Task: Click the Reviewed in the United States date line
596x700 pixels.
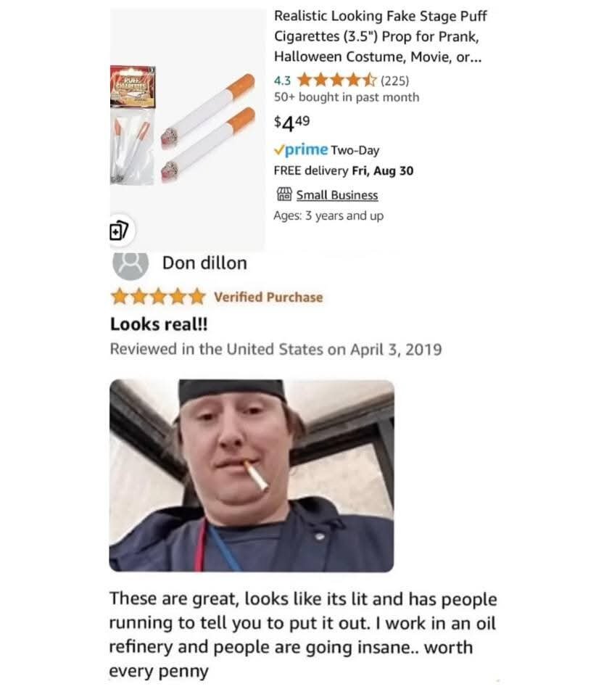Action: [x=276, y=349]
